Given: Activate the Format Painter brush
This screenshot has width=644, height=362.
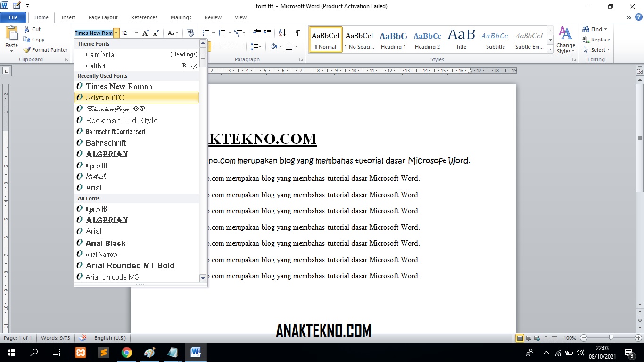Looking at the screenshot, I should pos(46,50).
